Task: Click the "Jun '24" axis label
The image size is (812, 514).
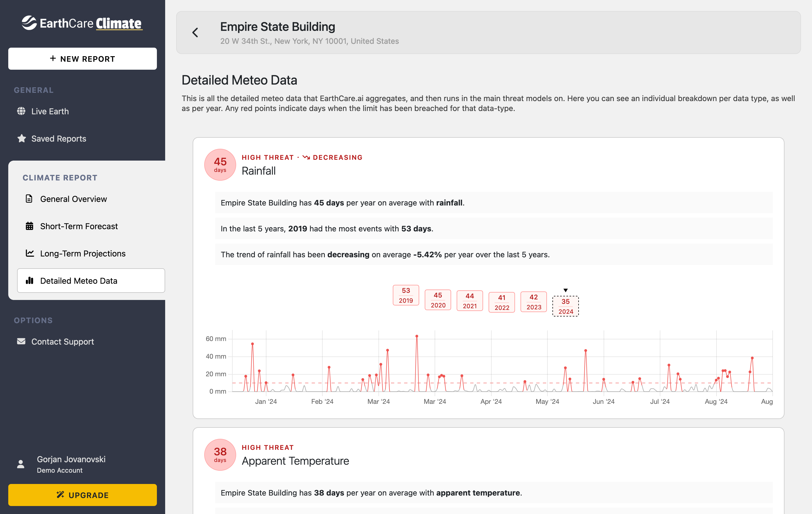Action: [604, 401]
